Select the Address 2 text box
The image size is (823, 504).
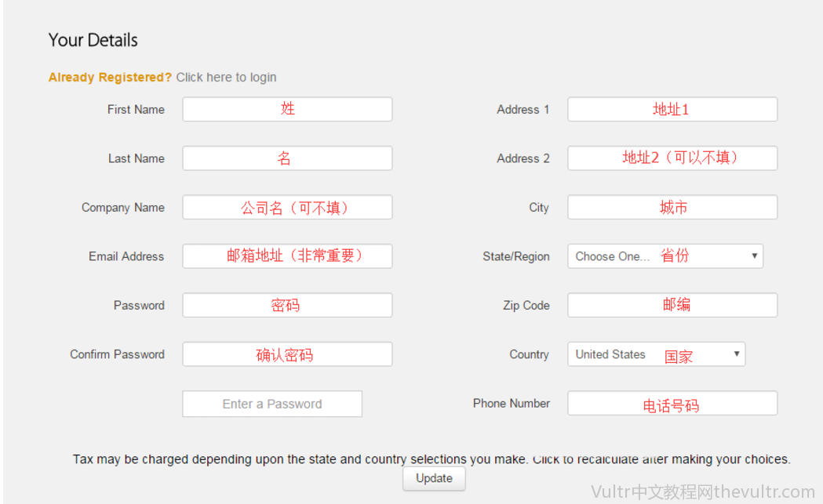click(672, 158)
